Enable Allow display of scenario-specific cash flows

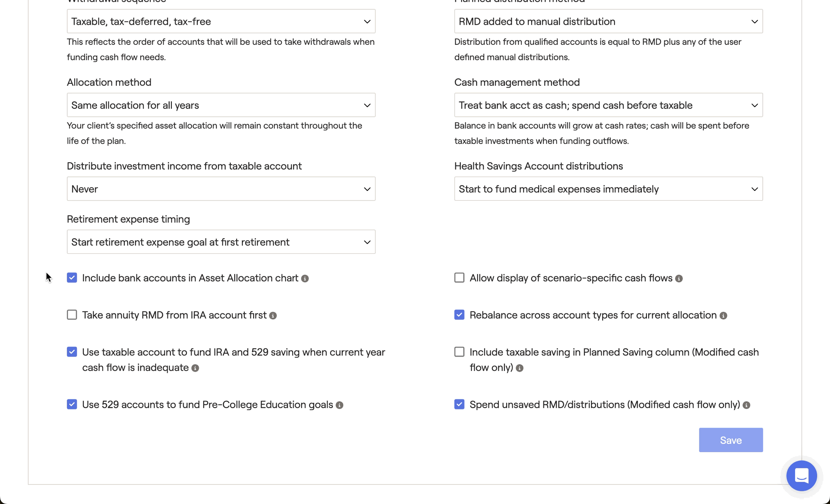coord(459,278)
